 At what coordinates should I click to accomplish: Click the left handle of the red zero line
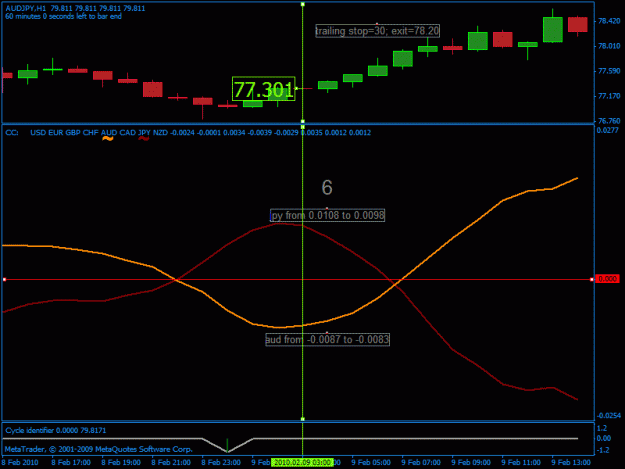point(4,279)
